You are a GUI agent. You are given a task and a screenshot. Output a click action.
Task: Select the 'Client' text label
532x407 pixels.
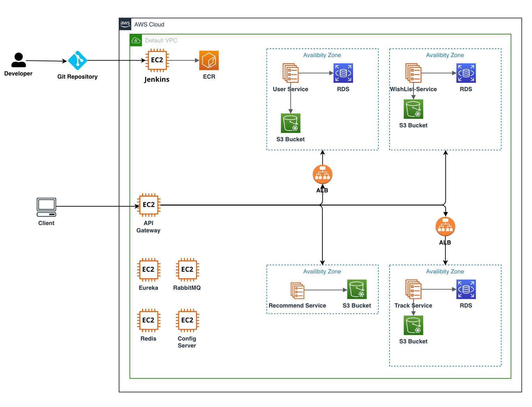pos(46,223)
